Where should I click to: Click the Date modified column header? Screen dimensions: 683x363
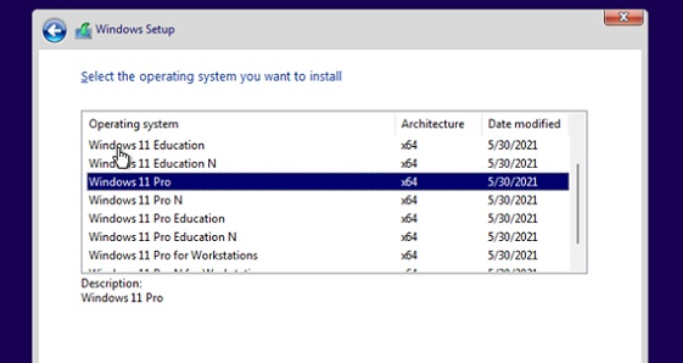pos(525,124)
